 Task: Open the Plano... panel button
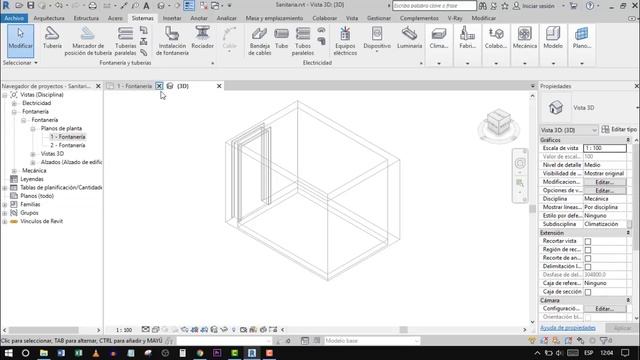pos(582,45)
